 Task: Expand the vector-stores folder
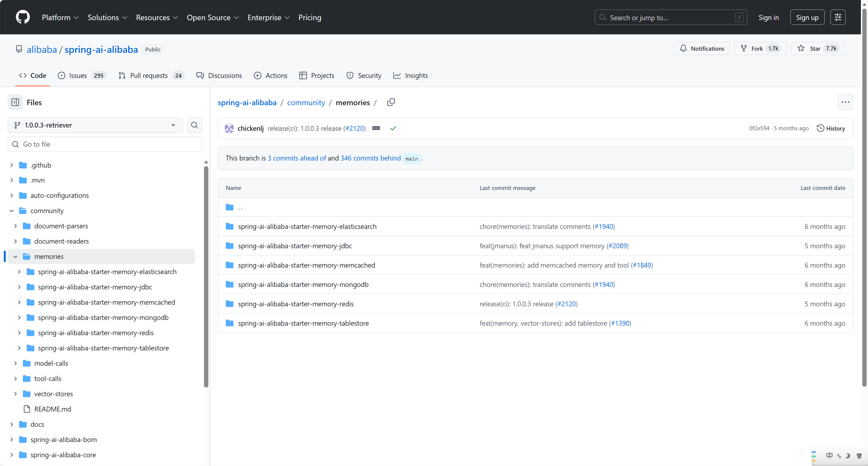(16, 394)
